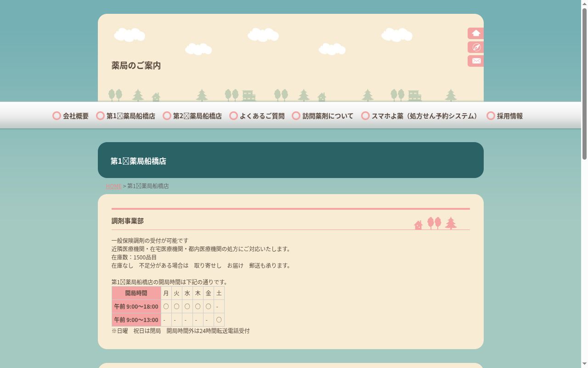The width and height of the screenshot is (588, 368).
Task: Open 第2薬局船橋店 in the navigation menu
Action: 192,116
